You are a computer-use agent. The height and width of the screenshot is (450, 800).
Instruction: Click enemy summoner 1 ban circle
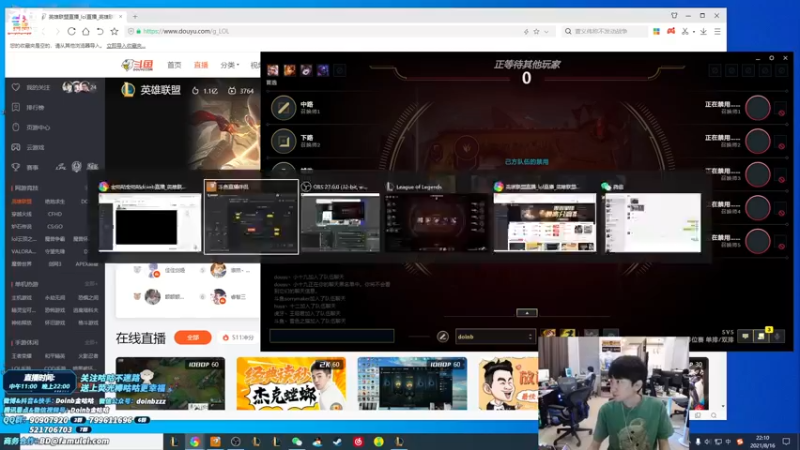pyautogui.click(x=758, y=108)
